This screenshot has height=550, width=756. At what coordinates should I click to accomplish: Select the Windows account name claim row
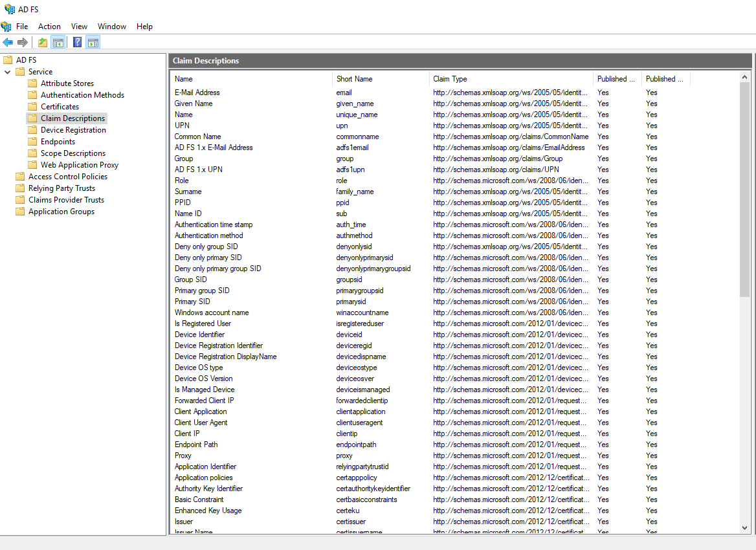tap(212, 313)
